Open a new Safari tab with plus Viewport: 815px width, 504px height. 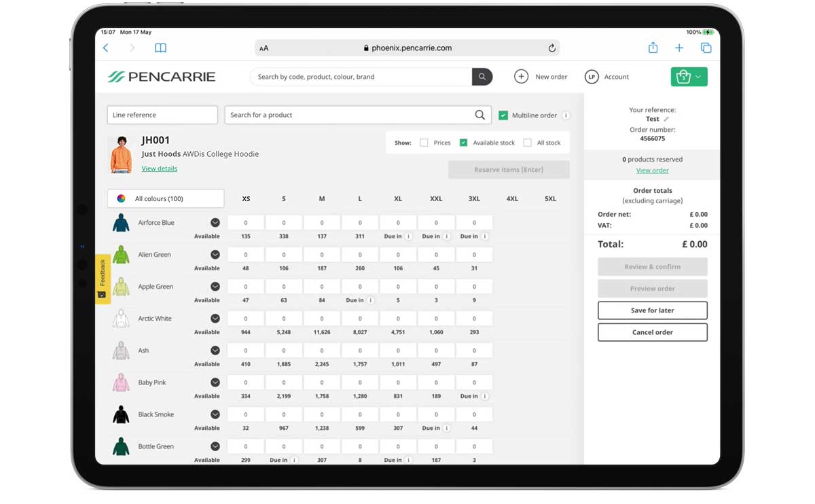click(x=679, y=48)
